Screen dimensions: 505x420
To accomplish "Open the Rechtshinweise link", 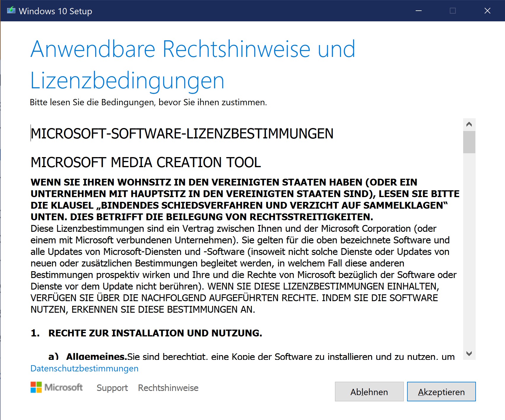I will click(168, 388).
